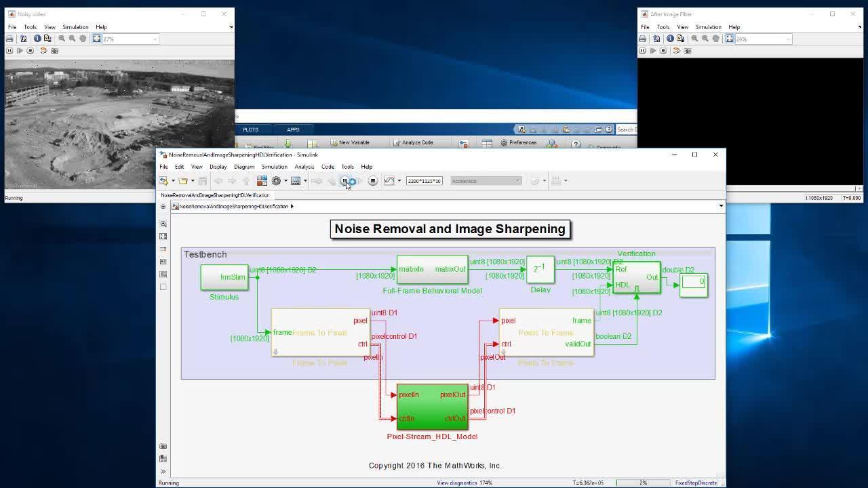
Task: Toggle maintain-fit-to-window in Noisy video viewer
Action: (96, 39)
